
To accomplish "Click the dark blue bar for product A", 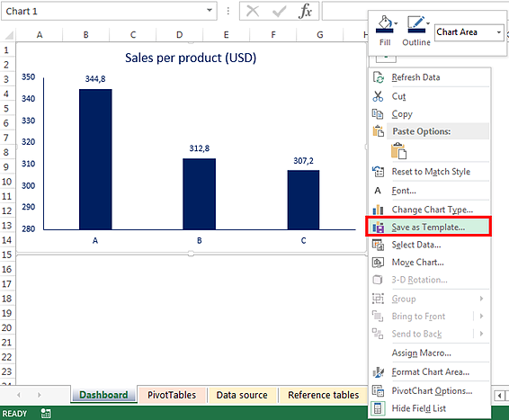I will 95,159.
